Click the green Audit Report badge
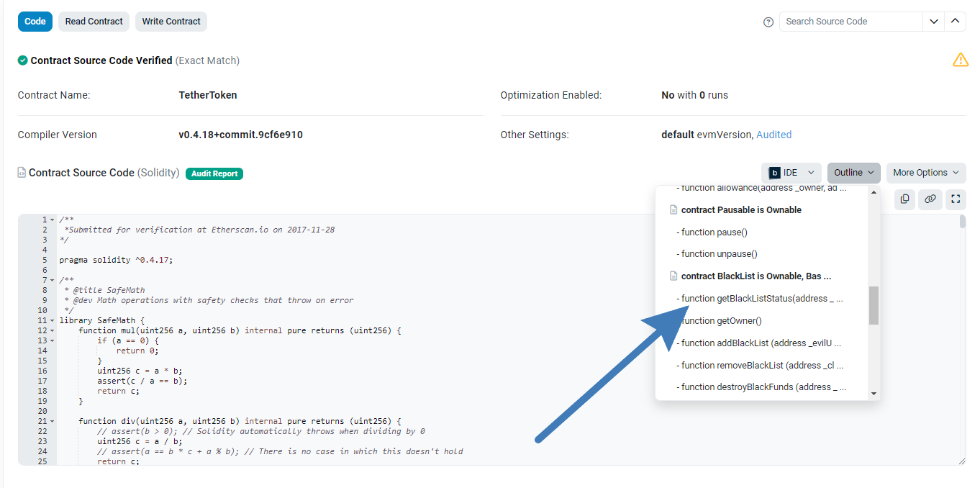The image size is (980, 488). (214, 173)
